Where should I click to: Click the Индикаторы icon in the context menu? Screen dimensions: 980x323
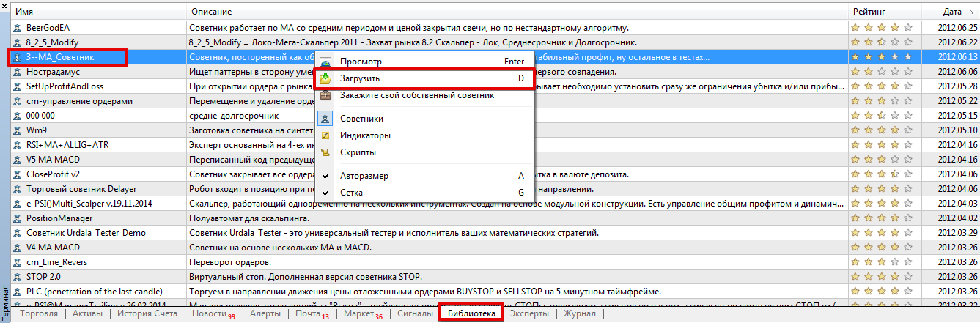point(325,135)
